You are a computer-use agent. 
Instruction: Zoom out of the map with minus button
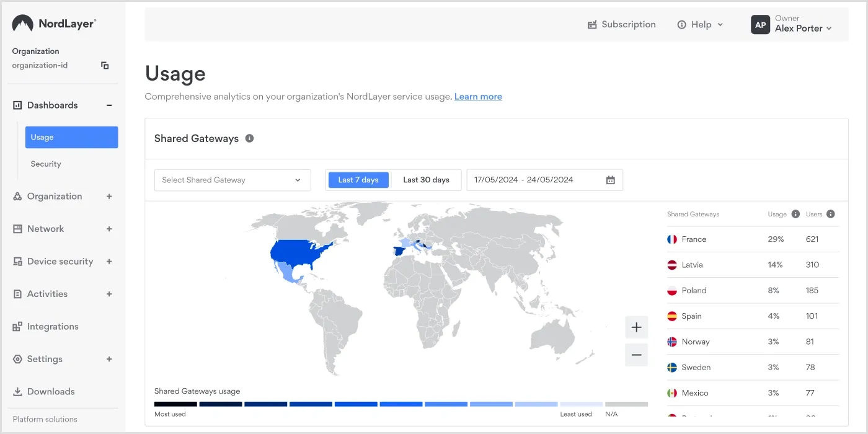[636, 355]
